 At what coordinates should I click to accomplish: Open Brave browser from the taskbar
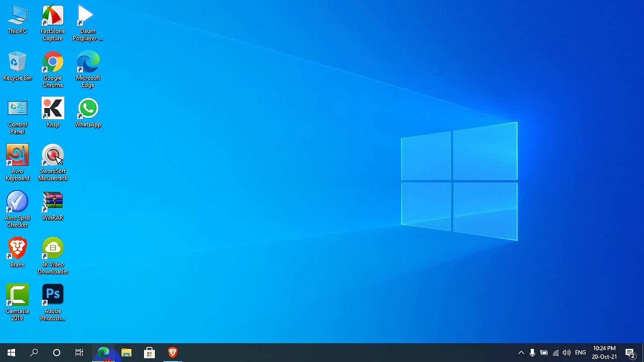(173, 352)
